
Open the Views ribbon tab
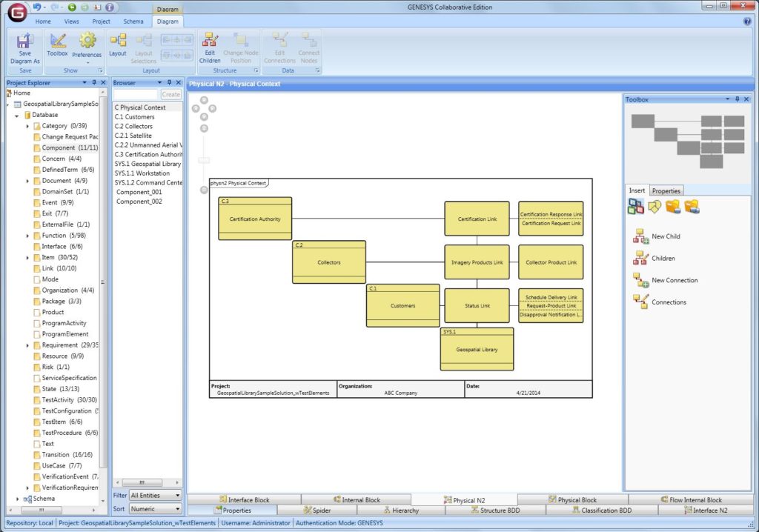pyautogui.click(x=71, y=21)
